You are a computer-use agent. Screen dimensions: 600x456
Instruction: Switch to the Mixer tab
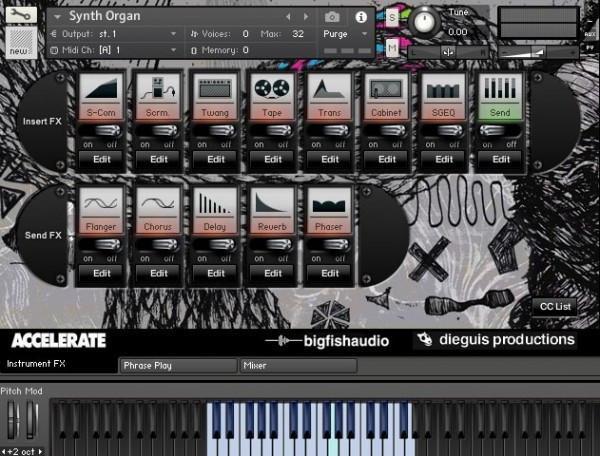[298, 365]
